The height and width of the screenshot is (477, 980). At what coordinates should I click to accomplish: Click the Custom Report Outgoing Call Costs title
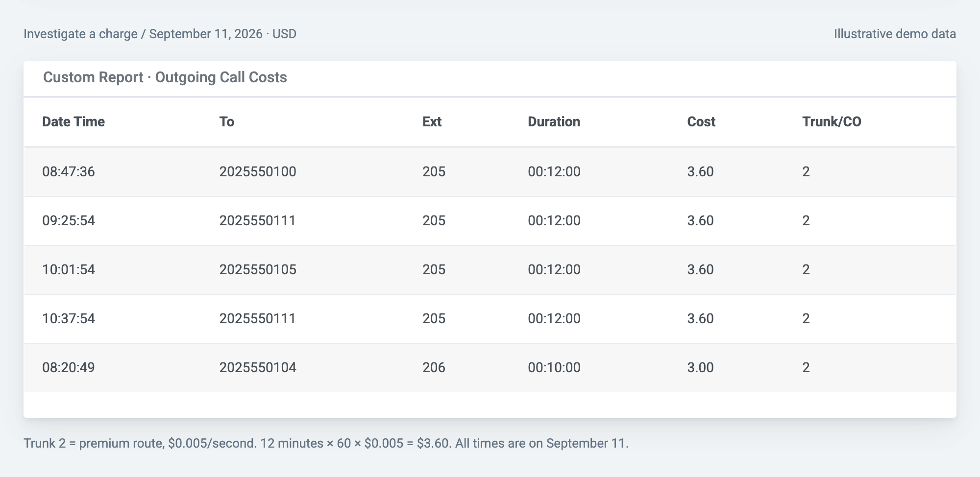165,77
